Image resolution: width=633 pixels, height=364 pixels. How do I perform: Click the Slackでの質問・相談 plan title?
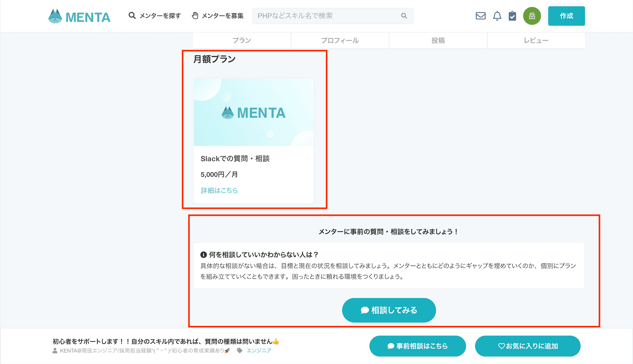click(235, 159)
